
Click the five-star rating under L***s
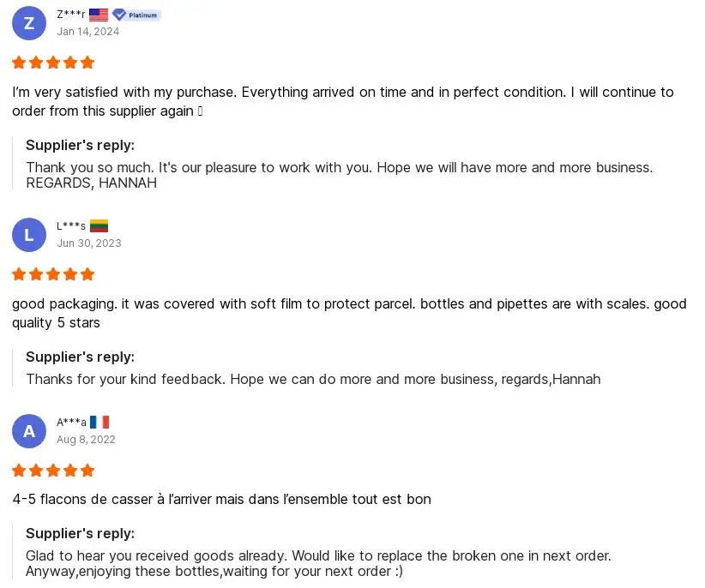53,274
